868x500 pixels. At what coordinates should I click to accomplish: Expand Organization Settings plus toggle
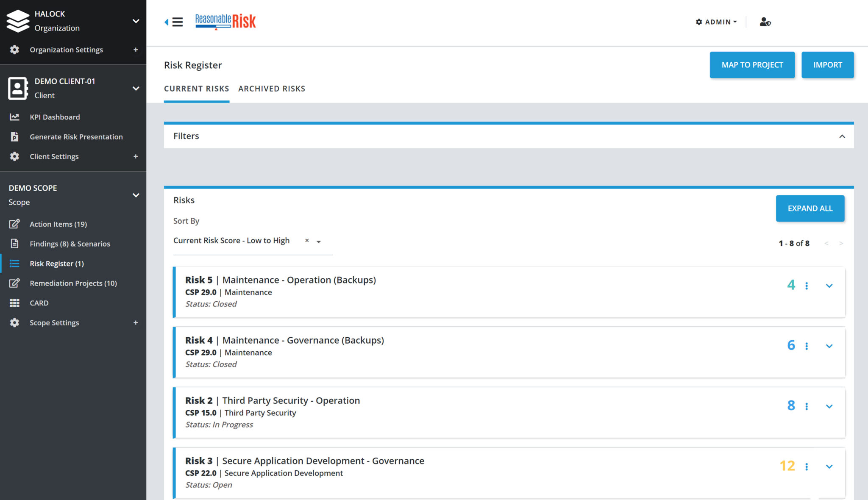136,50
